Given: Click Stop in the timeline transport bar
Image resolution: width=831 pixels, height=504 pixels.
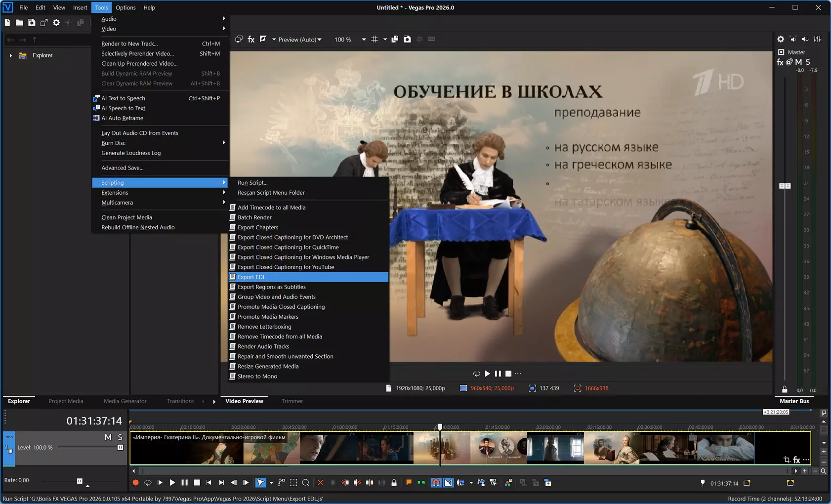Looking at the screenshot, I should 197,483.
